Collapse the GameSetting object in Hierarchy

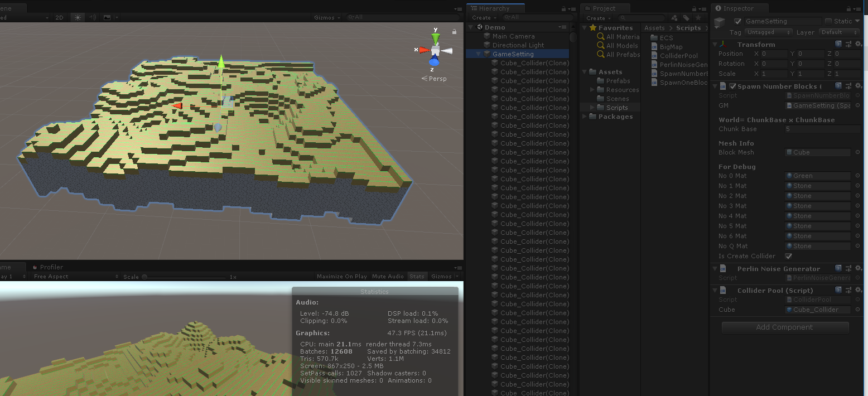point(479,54)
